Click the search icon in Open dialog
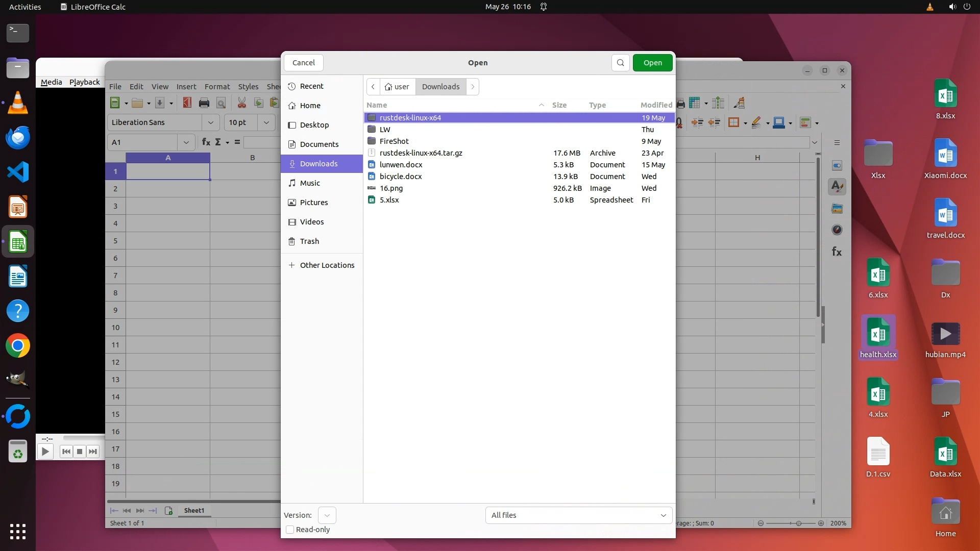The image size is (980, 551). click(620, 63)
